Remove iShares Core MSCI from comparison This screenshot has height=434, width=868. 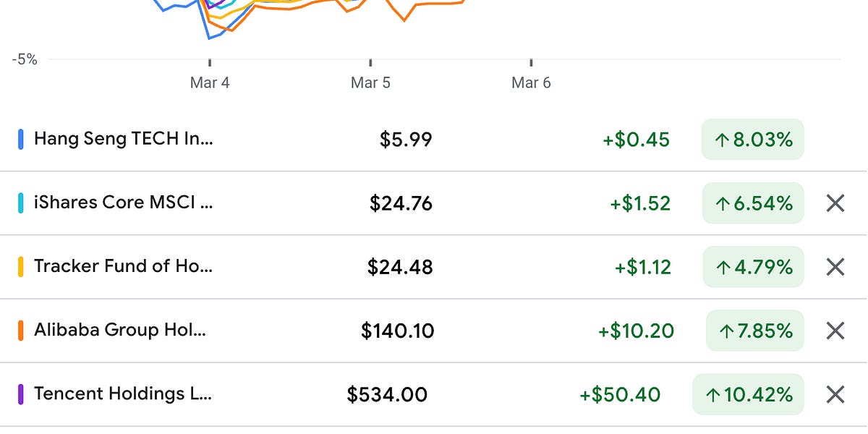[835, 203]
